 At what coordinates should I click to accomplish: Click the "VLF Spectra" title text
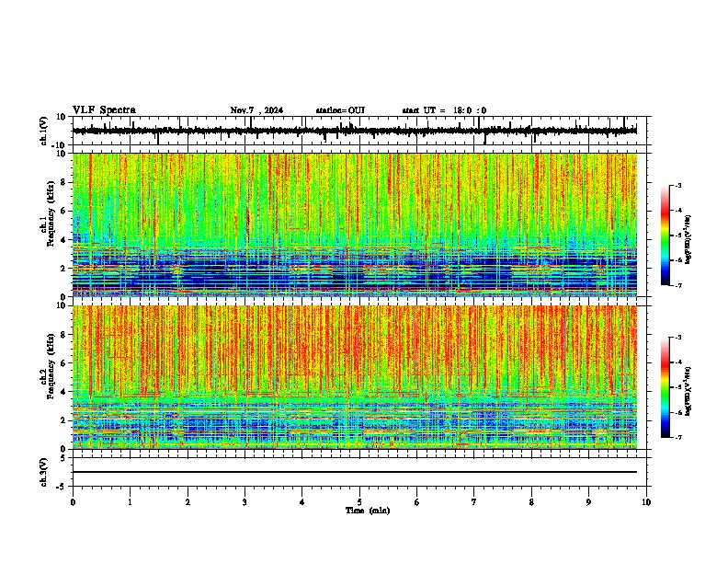click(104, 110)
